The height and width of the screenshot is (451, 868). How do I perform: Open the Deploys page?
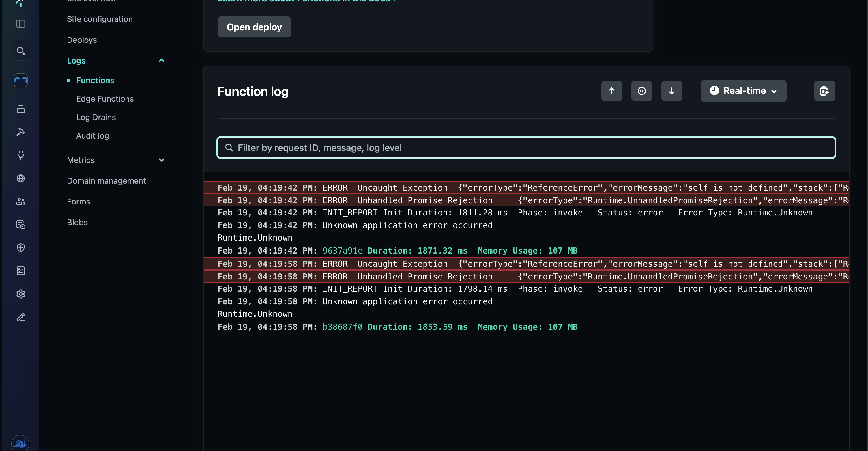point(82,40)
